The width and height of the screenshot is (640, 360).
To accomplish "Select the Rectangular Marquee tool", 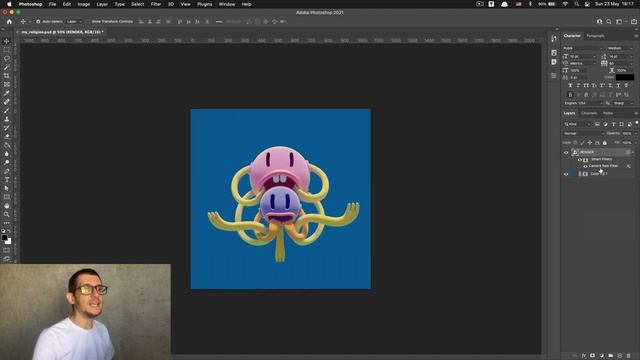I will tap(7, 50).
